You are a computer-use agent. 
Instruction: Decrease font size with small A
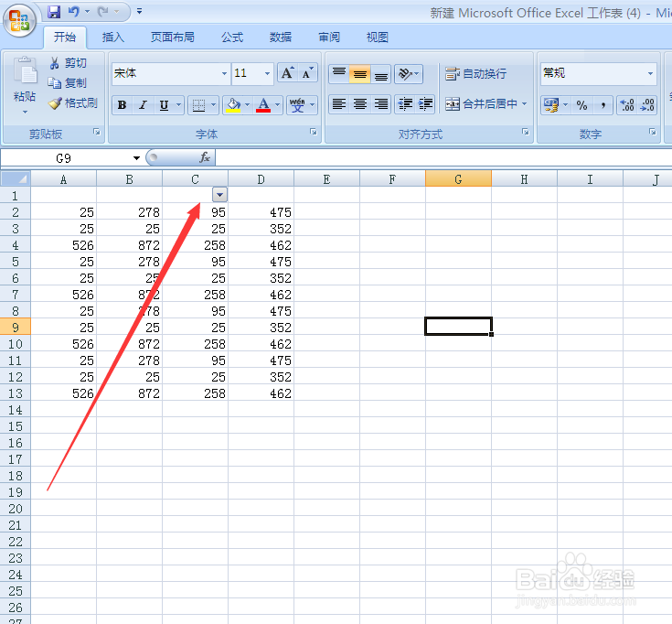tap(307, 73)
